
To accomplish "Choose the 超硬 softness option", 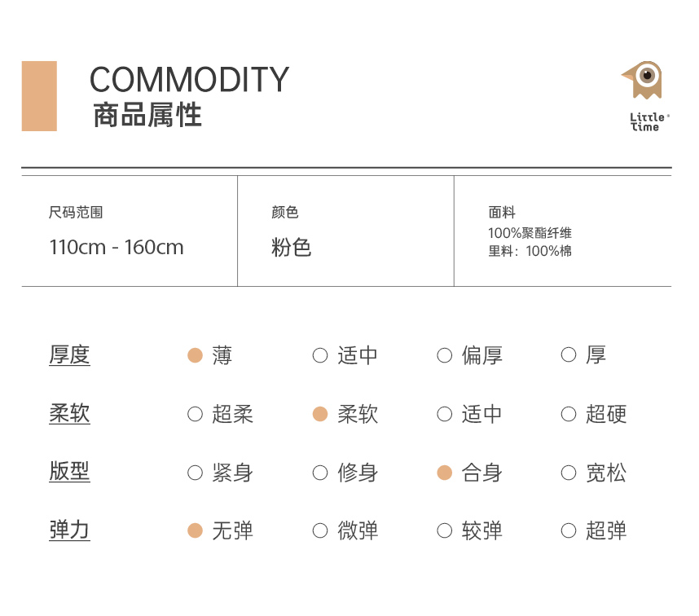I will (x=569, y=414).
